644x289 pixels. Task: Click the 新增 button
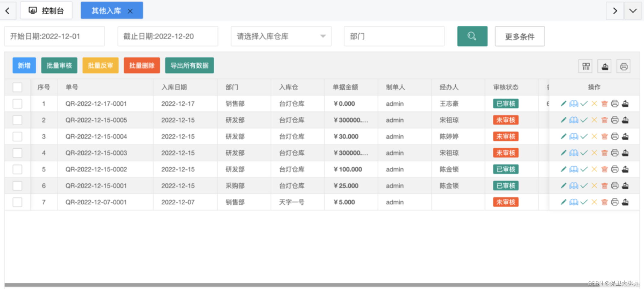pyautogui.click(x=24, y=65)
